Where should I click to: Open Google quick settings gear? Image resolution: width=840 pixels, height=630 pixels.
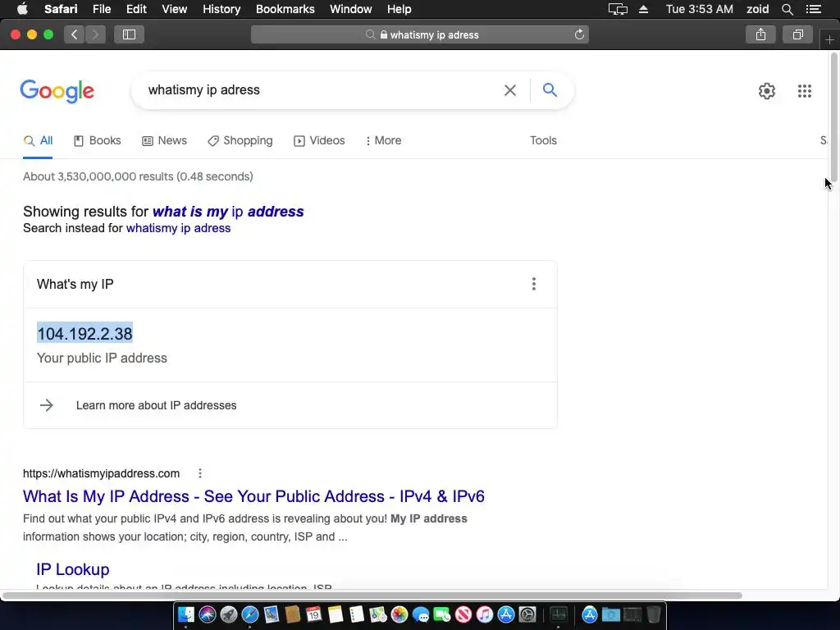point(767,91)
